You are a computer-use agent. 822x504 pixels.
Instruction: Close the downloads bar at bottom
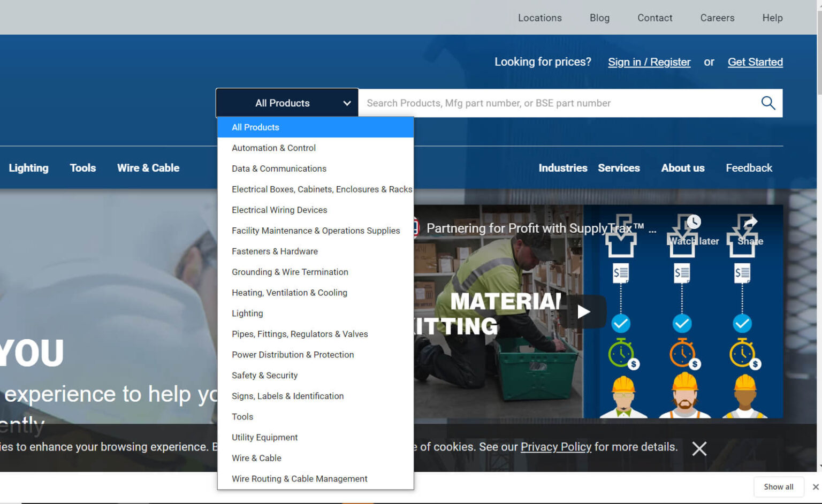pyautogui.click(x=815, y=487)
